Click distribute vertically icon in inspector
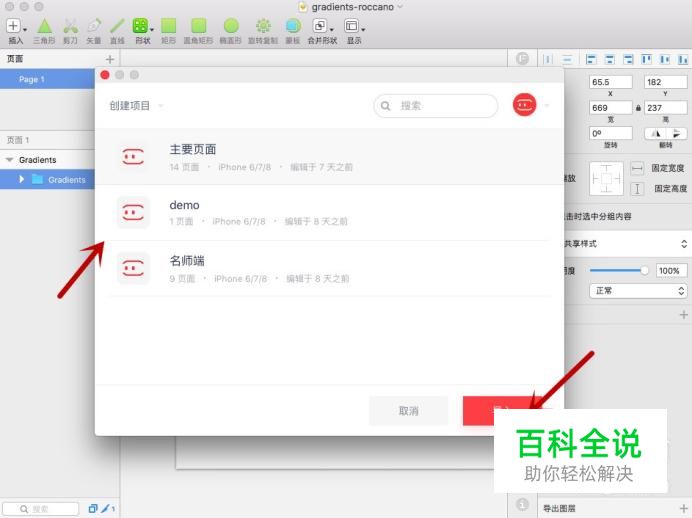The image size is (692, 518). (568, 59)
